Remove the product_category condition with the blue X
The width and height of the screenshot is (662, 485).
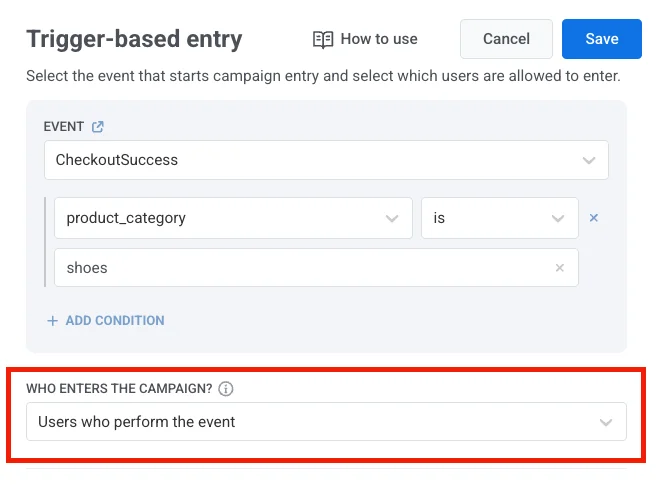(593, 218)
